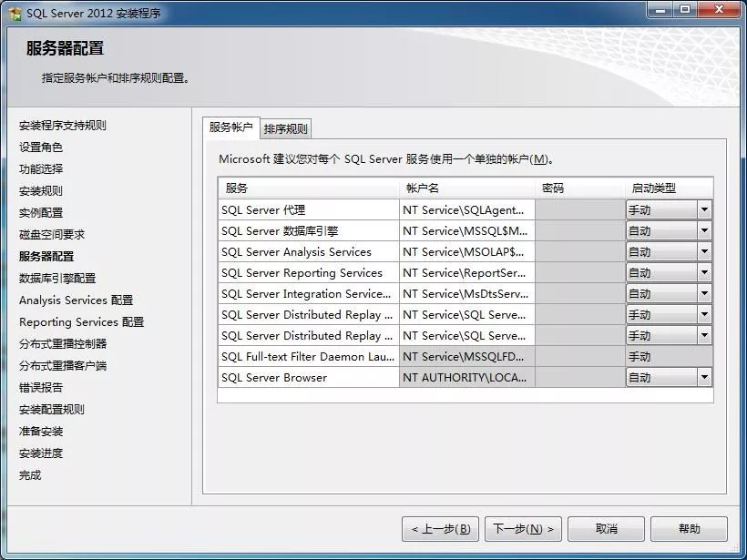The height and width of the screenshot is (560, 747).
Task: Click 磁盘空间要求 in the step list
Action: pyautogui.click(x=51, y=234)
